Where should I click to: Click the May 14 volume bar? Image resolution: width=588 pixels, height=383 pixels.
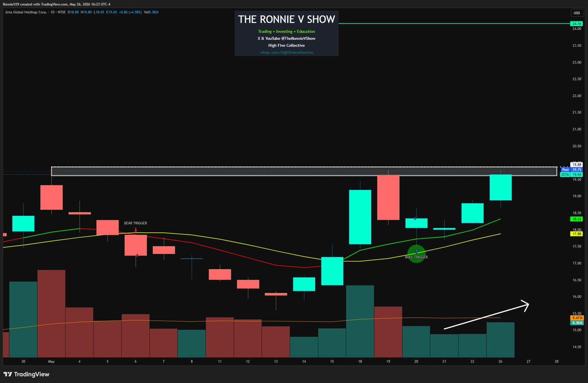pyautogui.click(x=304, y=347)
